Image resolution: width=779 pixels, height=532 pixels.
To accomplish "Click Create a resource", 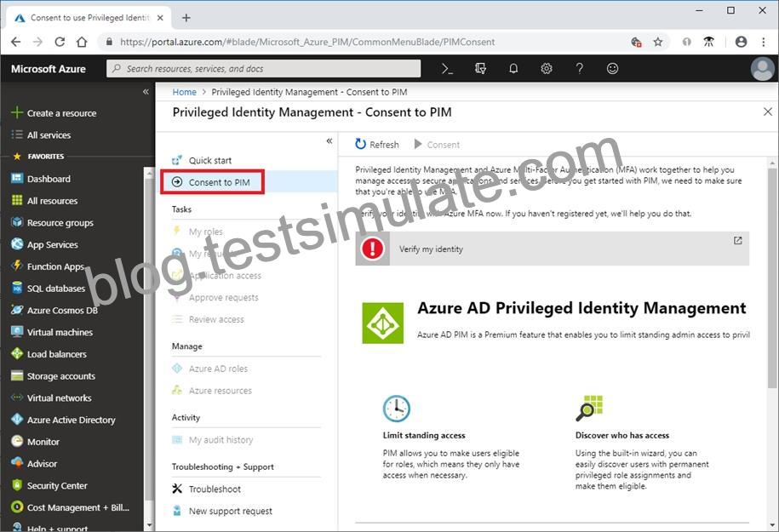I will click(x=61, y=113).
